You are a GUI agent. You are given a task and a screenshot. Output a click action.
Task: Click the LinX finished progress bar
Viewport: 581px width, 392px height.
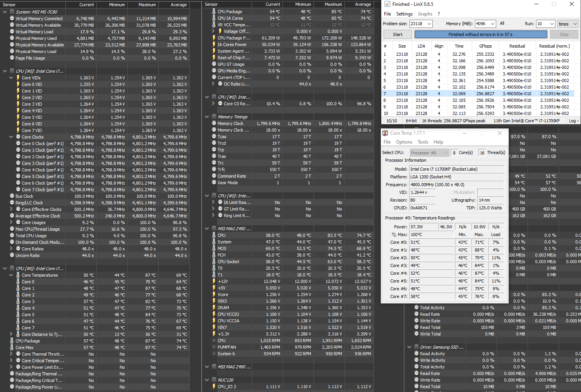click(x=481, y=34)
